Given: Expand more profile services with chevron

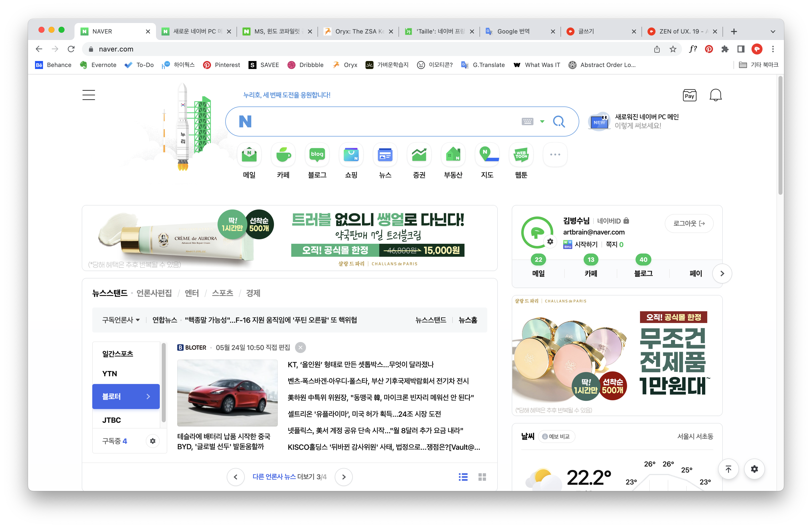Looking at the screenshot, I should click(722, 273).
